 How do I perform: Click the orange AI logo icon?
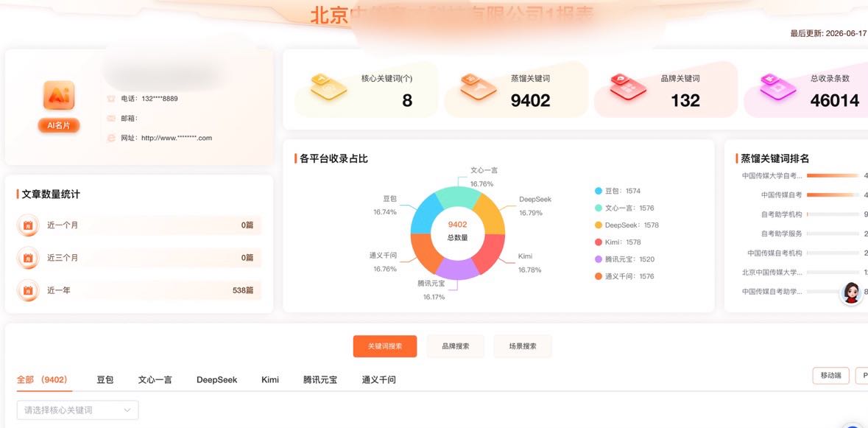click(59, 96)
